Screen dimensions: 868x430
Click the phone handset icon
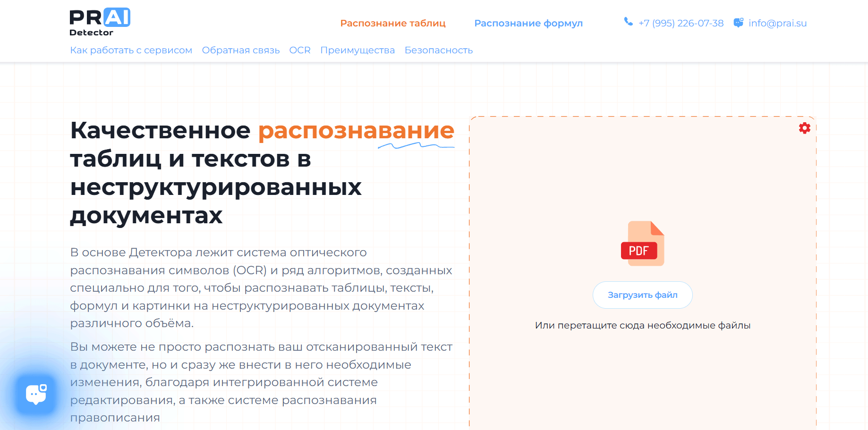point(628,22)
